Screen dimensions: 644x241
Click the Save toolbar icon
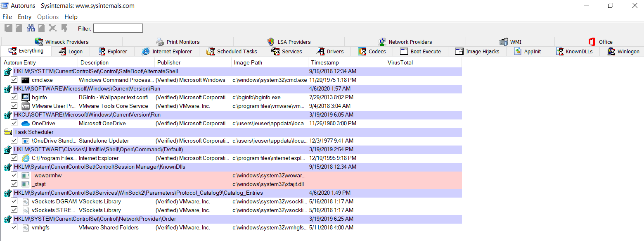8,28
